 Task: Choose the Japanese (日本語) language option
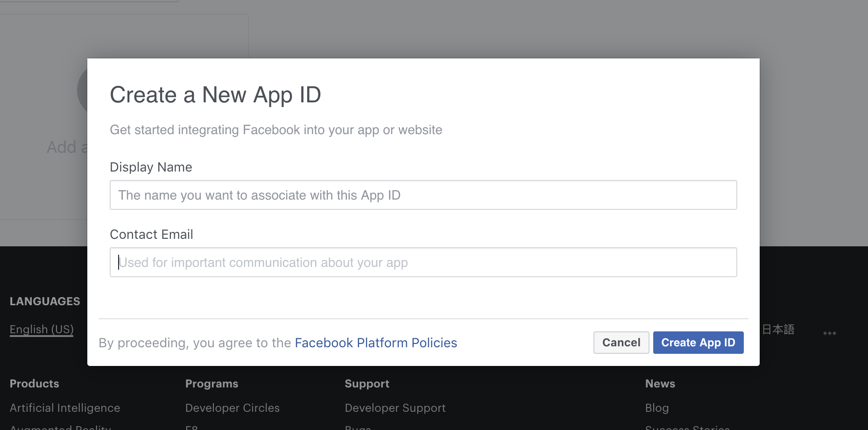point(778,330)
